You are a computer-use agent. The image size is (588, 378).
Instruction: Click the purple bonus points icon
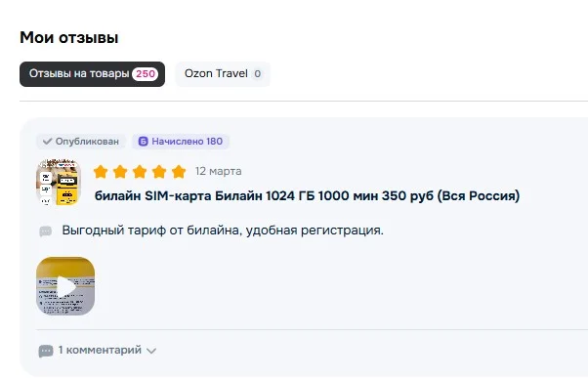tap(144, 142)
